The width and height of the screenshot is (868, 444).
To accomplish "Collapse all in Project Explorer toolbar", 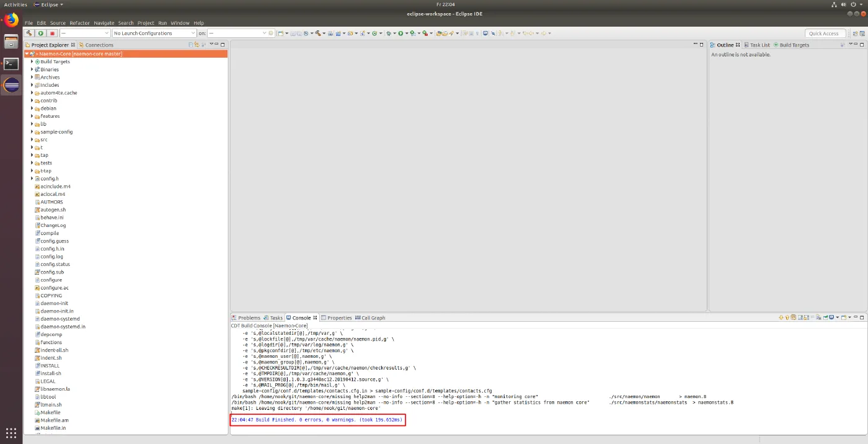I will (x=191, y=45).
